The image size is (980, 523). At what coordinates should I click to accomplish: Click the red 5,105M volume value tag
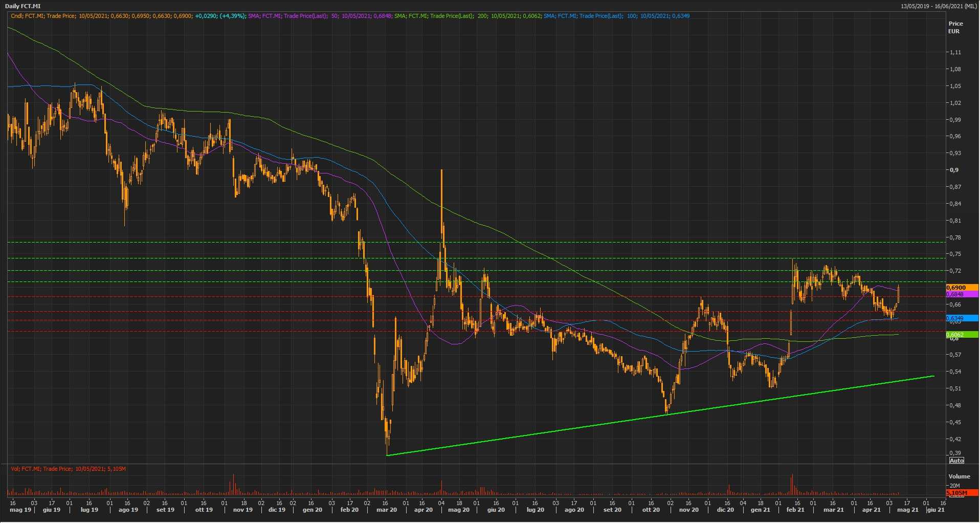pyautogui.click(x=962, y=493)
